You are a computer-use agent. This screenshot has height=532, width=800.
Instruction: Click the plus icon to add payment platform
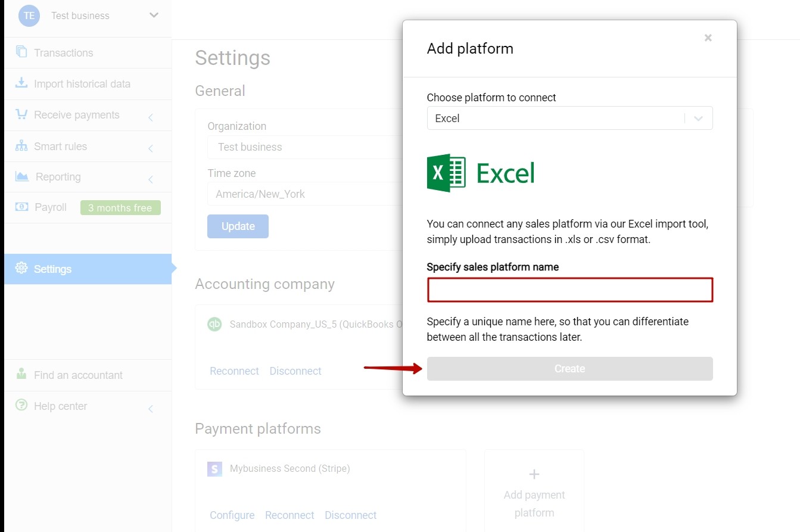534,474
